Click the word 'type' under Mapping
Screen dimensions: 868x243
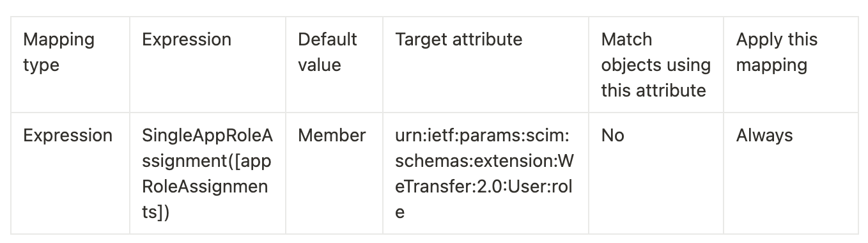[x=41, y=66]
